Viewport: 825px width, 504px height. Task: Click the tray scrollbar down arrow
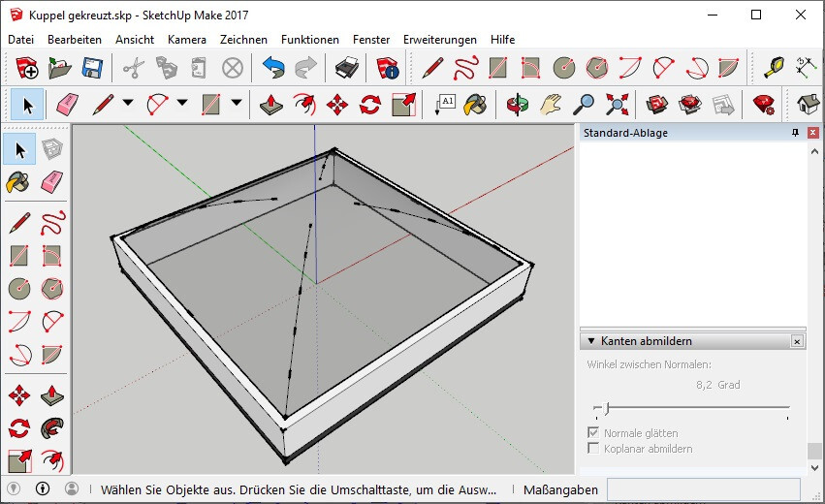tap(815, 467)
